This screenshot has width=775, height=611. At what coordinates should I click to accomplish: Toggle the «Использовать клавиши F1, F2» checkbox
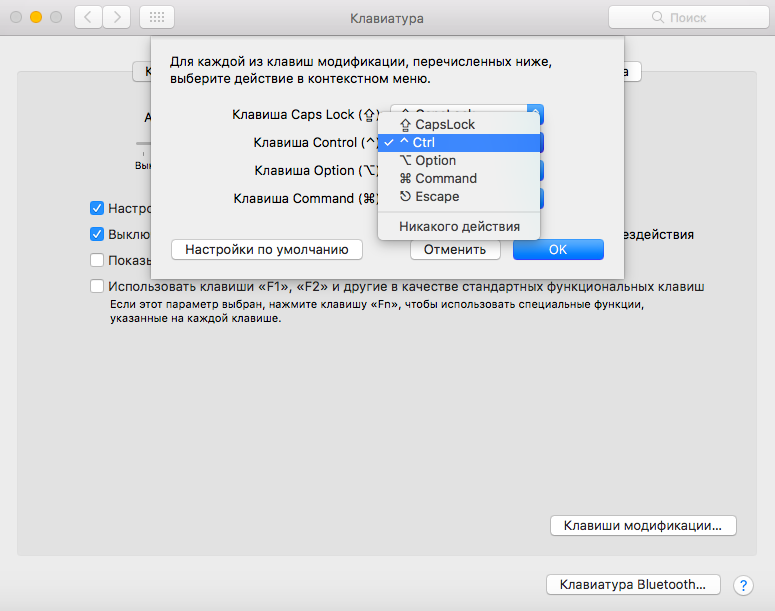[97, 286]
